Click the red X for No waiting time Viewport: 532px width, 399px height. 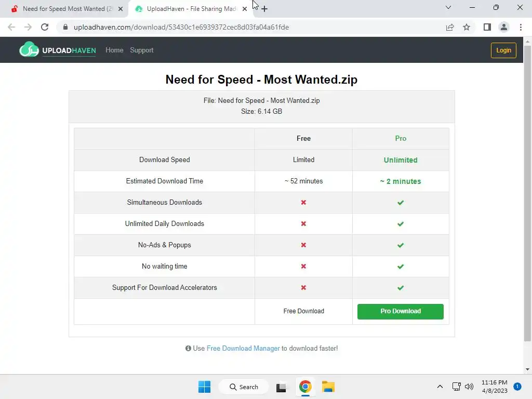303,267
